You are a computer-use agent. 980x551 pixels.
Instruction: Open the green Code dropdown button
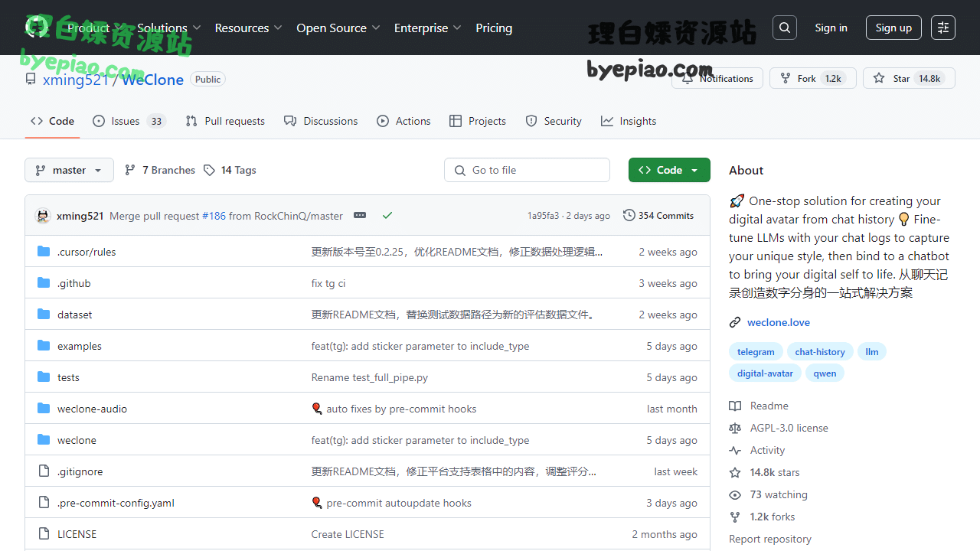coord(669,170)
